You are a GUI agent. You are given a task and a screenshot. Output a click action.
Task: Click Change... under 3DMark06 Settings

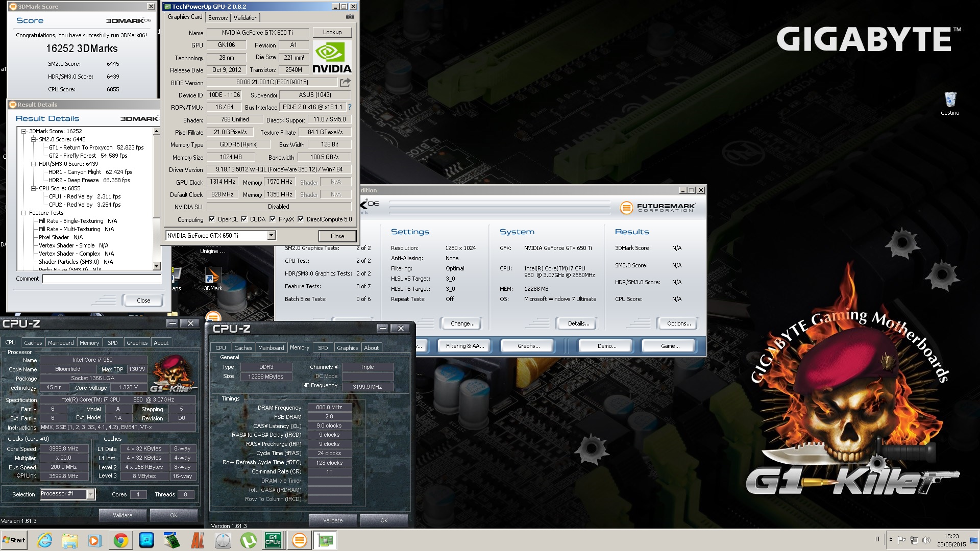pyautogui.click(x=462, y=323)
